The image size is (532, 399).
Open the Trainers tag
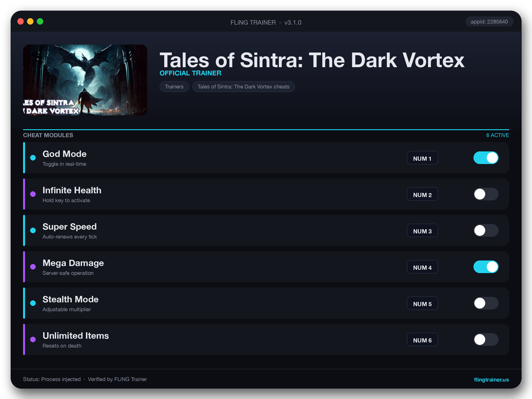pyautogui.click(x=174, y=87)
